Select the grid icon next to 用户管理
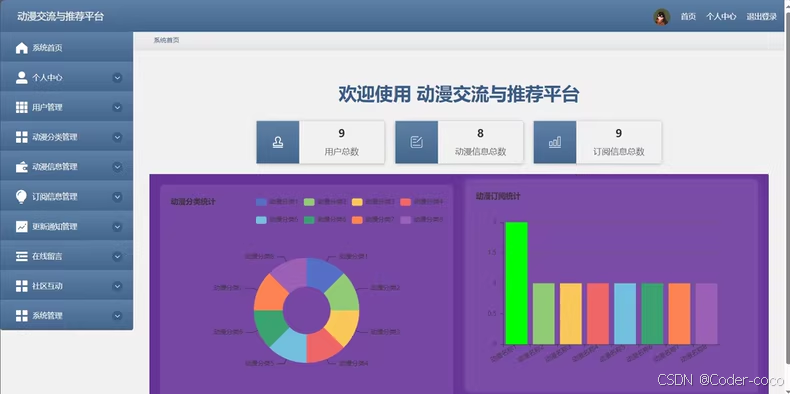 [x=22, y=107]
